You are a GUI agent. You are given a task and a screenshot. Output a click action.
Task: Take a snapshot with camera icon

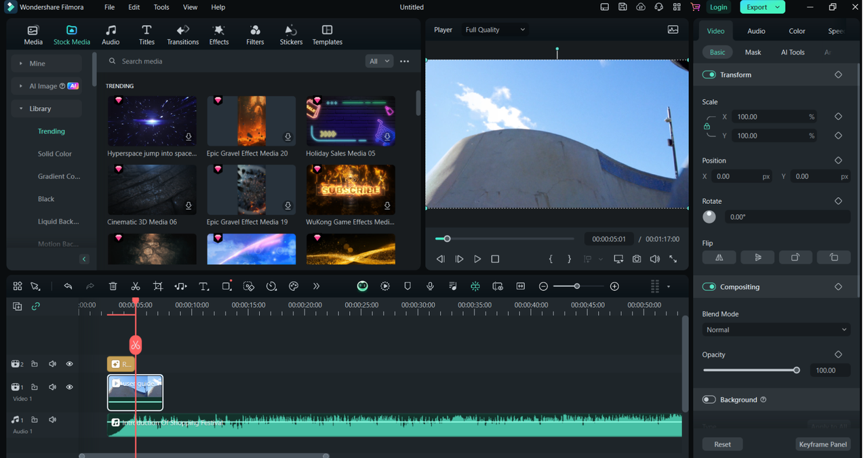tap(637, 259)
